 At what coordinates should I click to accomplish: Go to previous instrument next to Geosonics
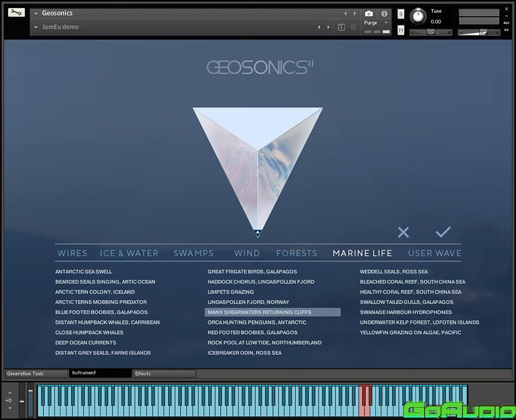click(345, 14)
